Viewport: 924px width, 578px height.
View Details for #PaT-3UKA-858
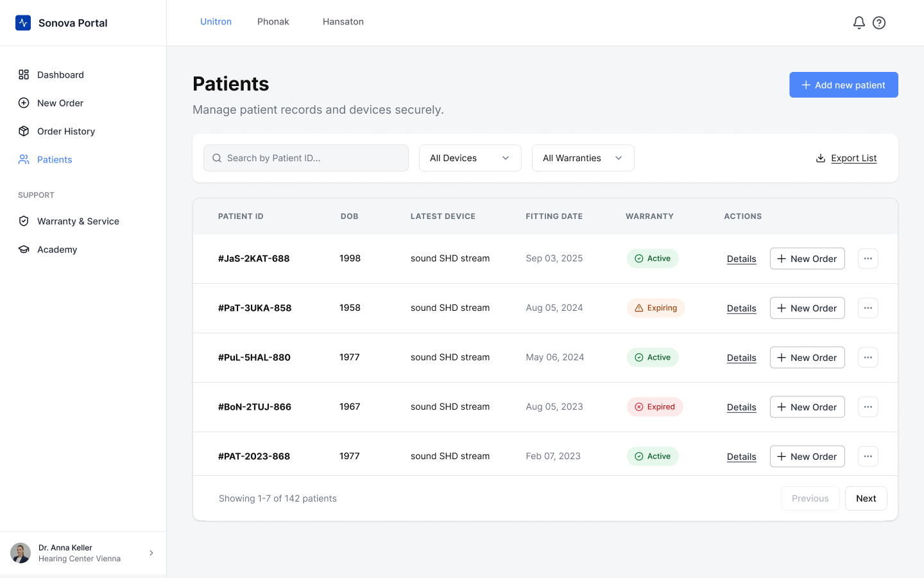coord(742,308)
